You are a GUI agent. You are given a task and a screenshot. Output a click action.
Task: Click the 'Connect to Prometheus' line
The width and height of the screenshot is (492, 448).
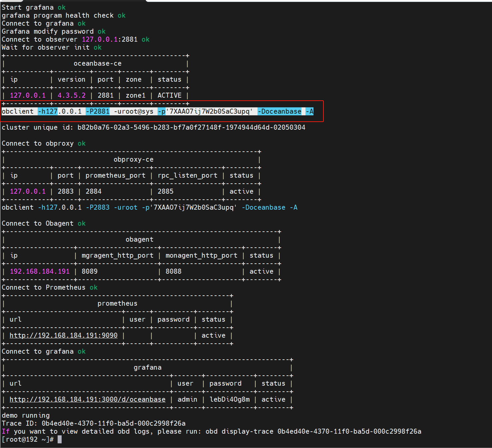coord(50,287)
